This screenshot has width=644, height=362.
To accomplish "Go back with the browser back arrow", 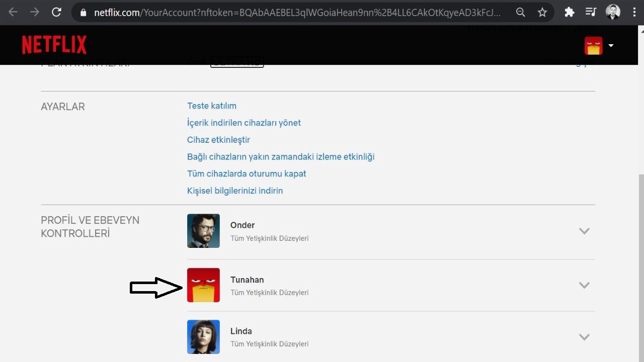I will (13, 12).
